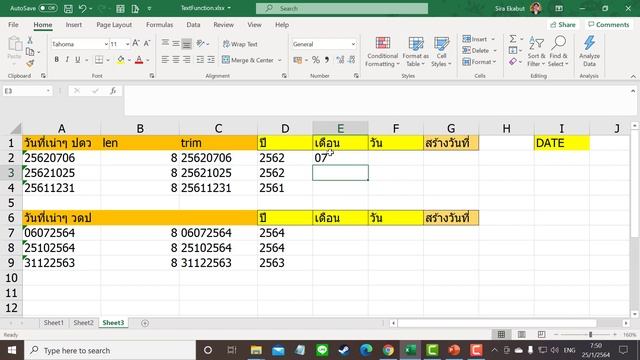Open Conditional Formatting menu
This screenshot has height=360, width=640.
pos(382,52)
